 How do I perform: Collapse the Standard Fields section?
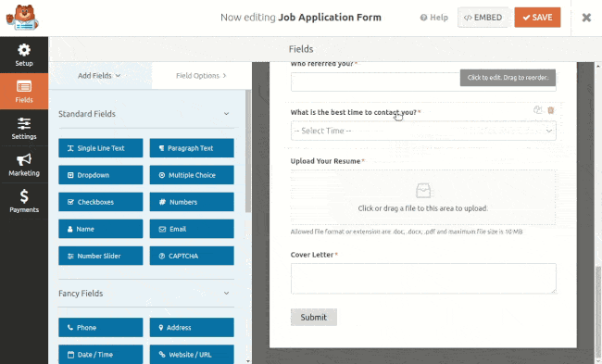226,114
